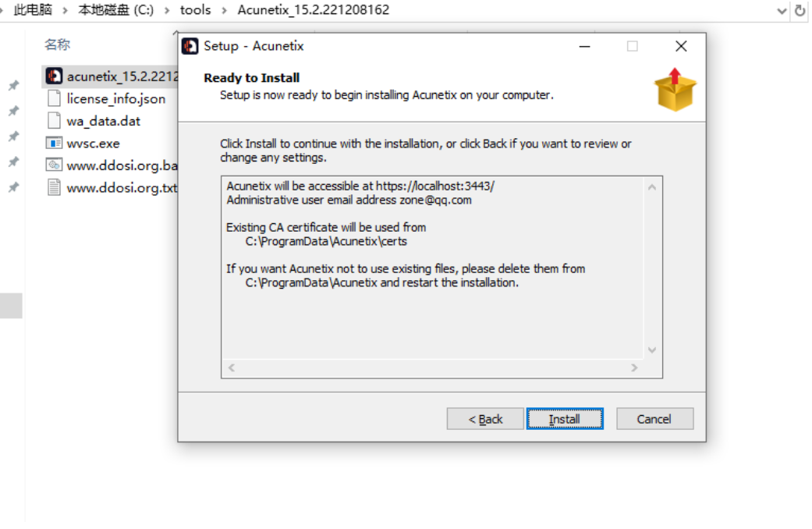The width and height of the screenshot is (812, 529).
Task: Refresh the Explorer folder view
Action: coord(800,11)
